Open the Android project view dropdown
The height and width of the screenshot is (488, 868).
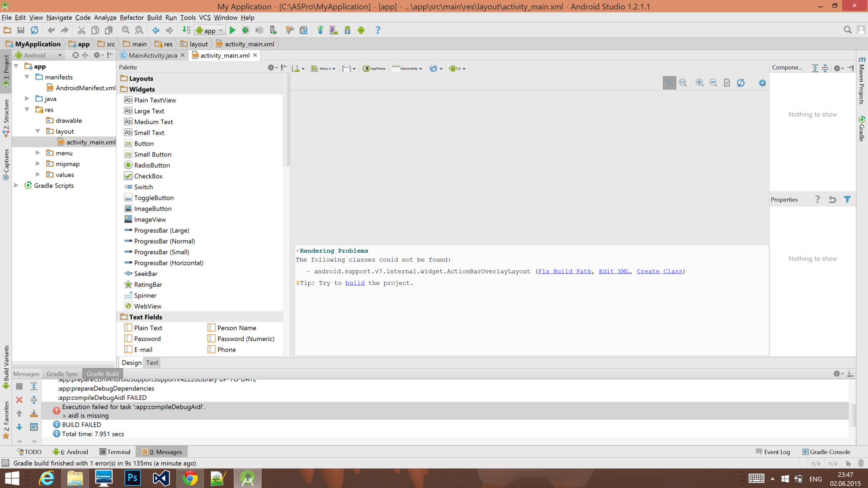pos(39,55)
